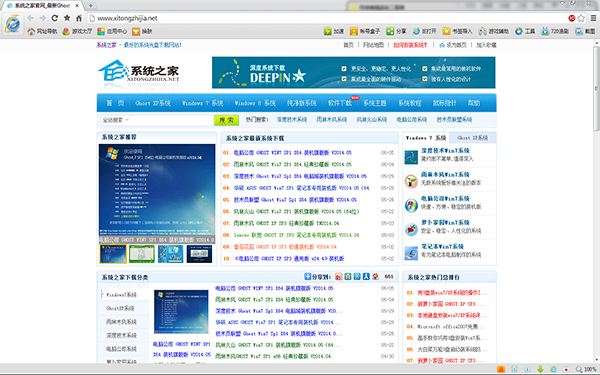
Task: Select Windows 8 系统 in the navigation bar
Action: [x=255, y=103]
